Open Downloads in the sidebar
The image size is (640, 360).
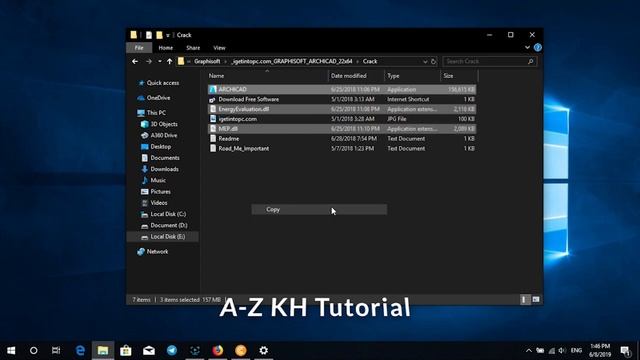(x=164, y=169)
